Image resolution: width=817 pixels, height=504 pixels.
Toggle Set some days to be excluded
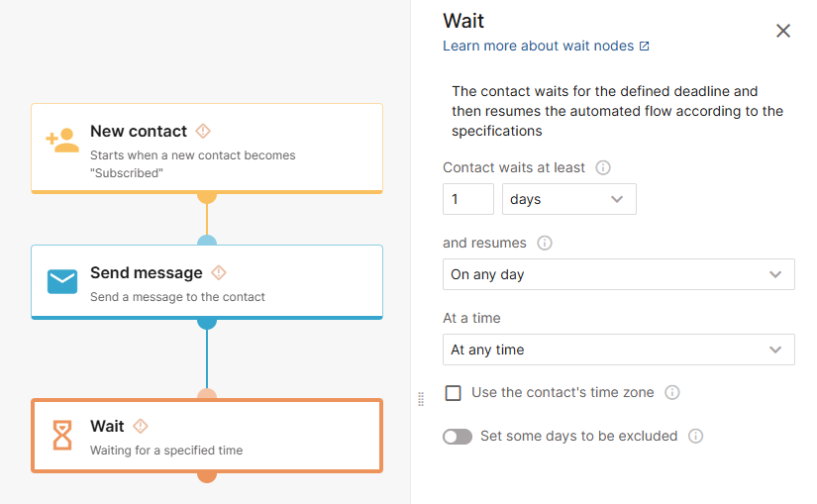[x=458, y=437]
